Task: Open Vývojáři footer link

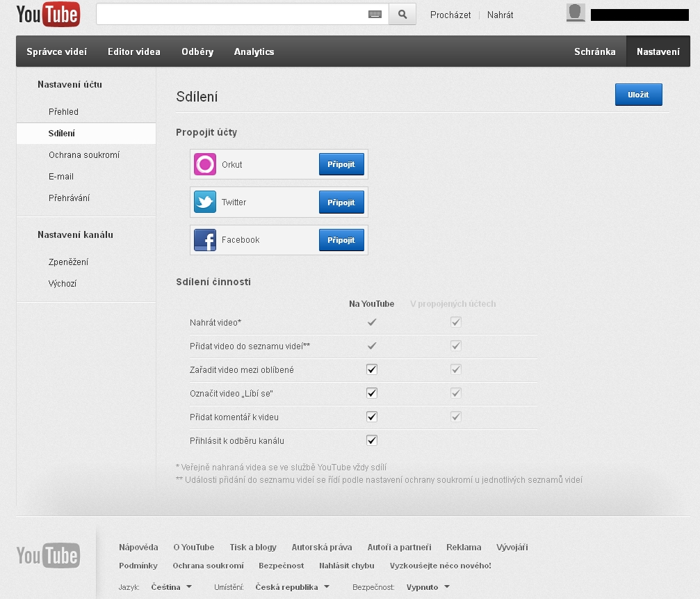Action: tap(512, 548)
